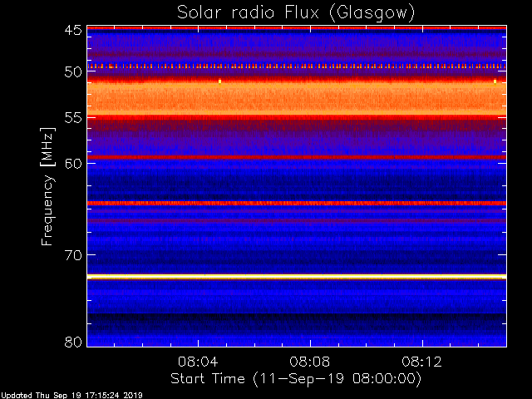
Task: Select the 45 MHz frequency axis label
Action: tap(73, 30)
